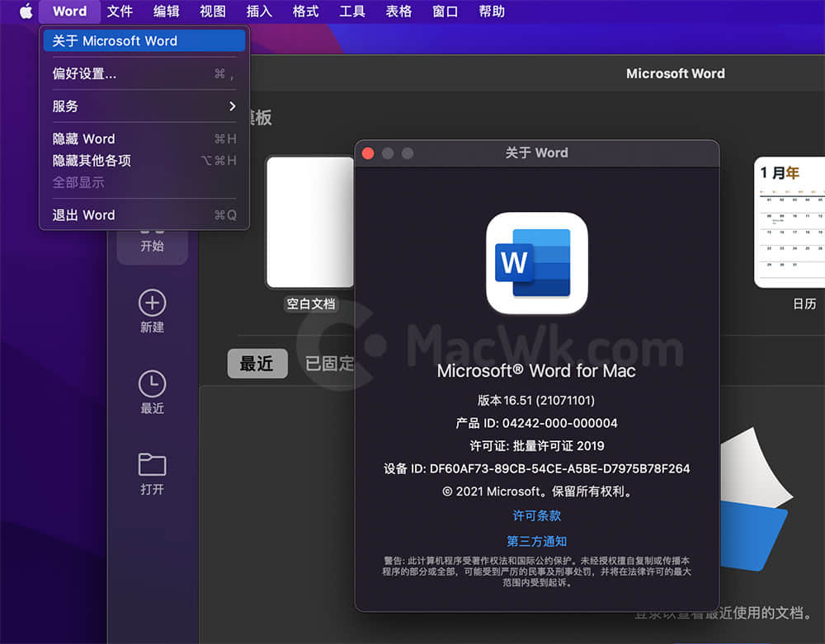
Task: Choose 隐藏 Word in the menu
Action: (x=144, y=139)
